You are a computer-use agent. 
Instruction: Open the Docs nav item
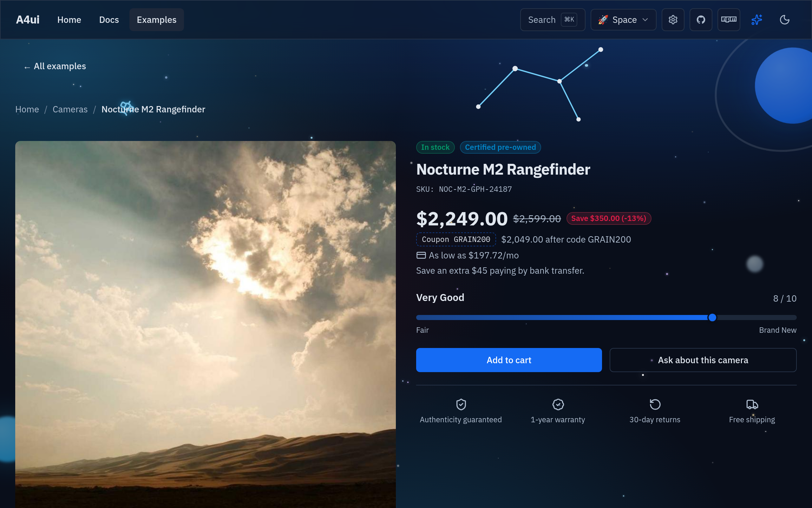[109, 20]
